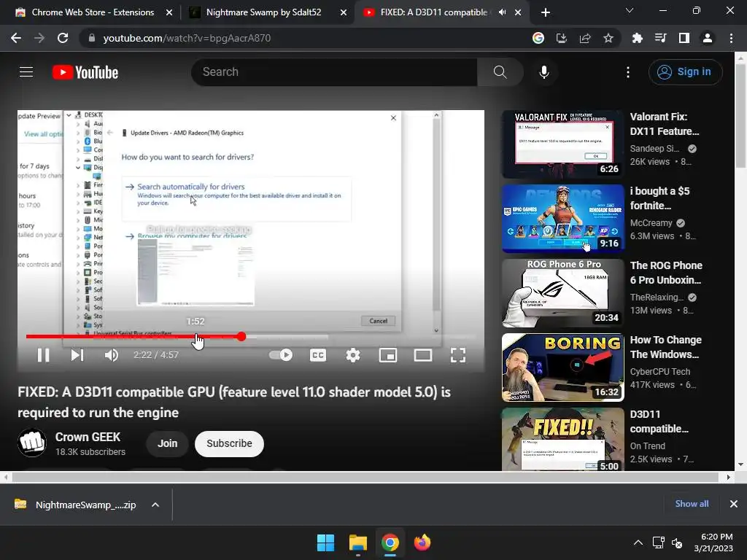Click the search magnifier button
The height and width of the screenshot is (560, 747).
click(x=500, y=72)
